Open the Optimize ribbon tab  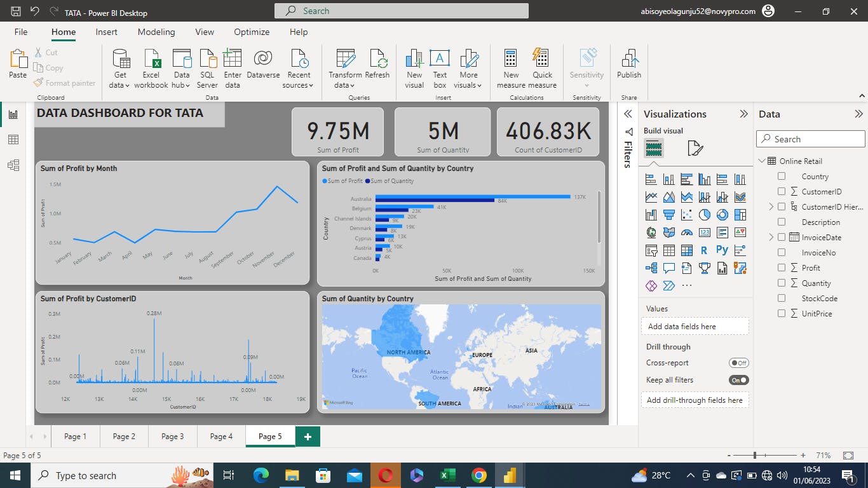(252, 32)
